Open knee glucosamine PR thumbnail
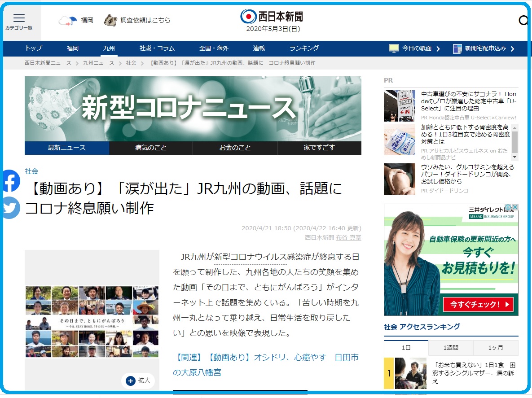 click(x=400, y=179)
